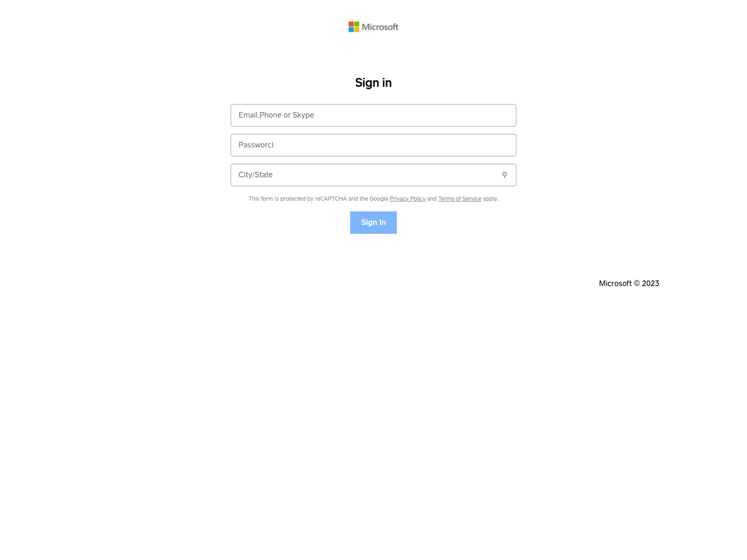Focus the Password input field
747x560 pixels.
click(x=373, y=145)
